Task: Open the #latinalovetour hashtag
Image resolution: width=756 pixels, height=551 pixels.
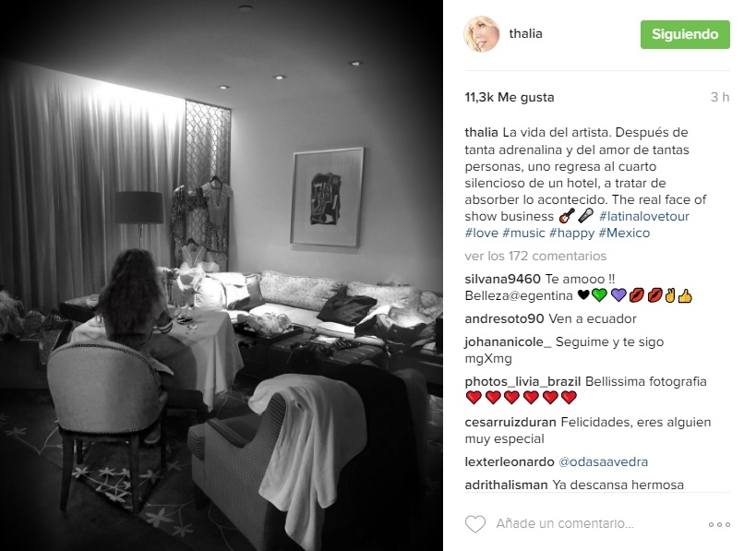Action: [x=643, y=216]
